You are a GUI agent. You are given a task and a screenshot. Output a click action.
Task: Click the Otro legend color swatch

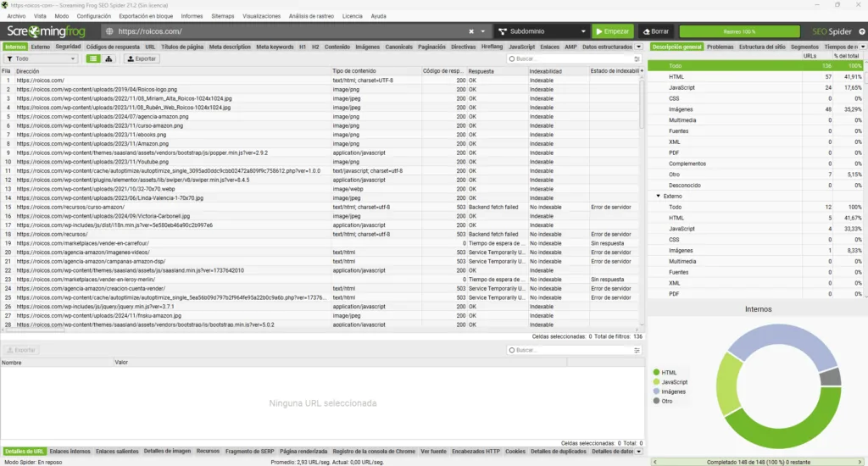coord(657,401)
